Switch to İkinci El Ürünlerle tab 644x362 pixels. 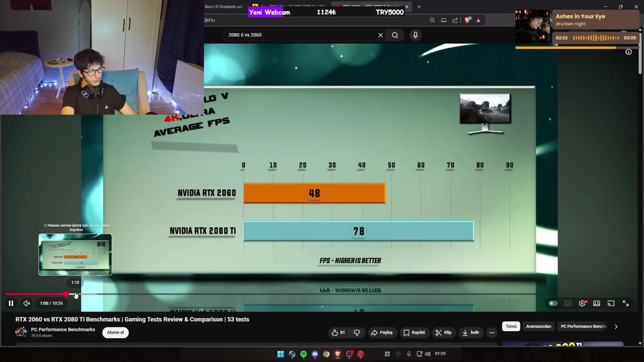click(224, 7)
